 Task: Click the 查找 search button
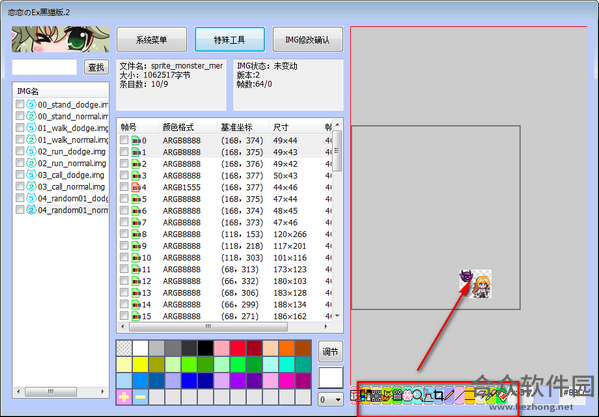pos(96,68)
